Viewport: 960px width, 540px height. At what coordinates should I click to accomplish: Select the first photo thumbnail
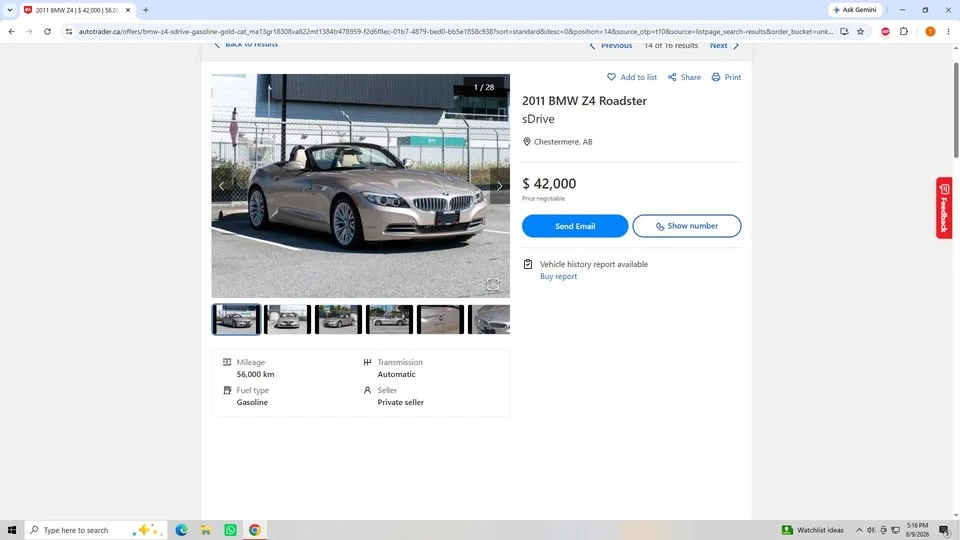(236, 319)
